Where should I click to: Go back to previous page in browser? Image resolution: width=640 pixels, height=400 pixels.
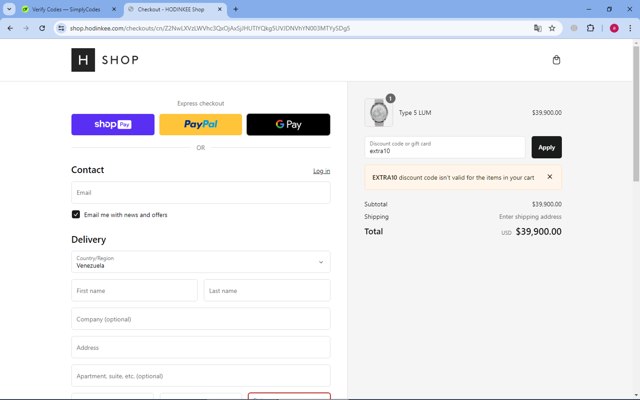[x=10, y=28]
